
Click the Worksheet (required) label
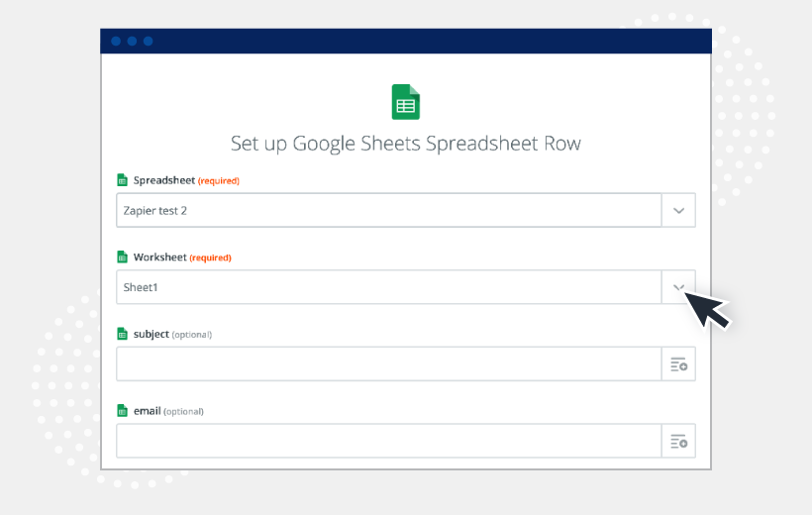pos(182,257)
